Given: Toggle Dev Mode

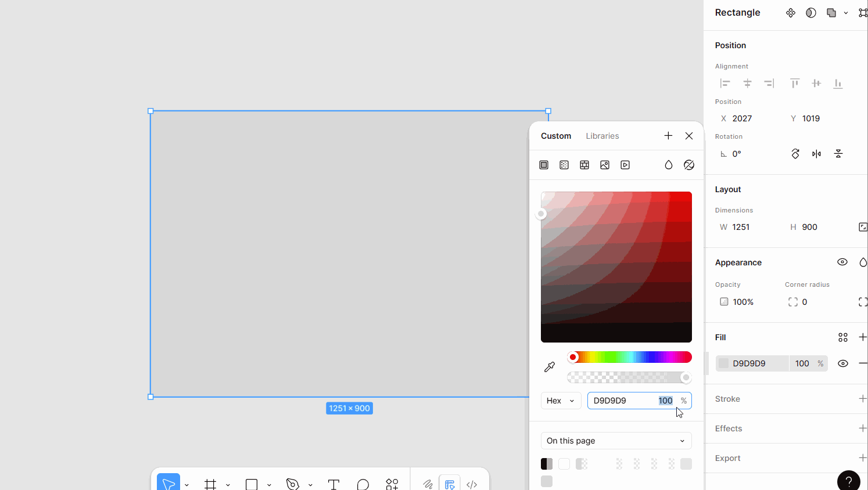Looking at the screenshot, I should coord(472,484).
